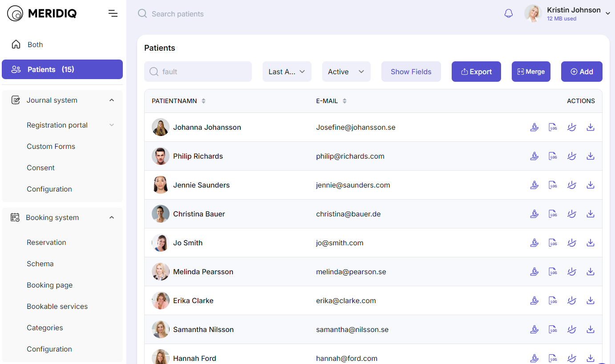
Task: Open patient Hannah Ford
Action: (x=194, y=358)
